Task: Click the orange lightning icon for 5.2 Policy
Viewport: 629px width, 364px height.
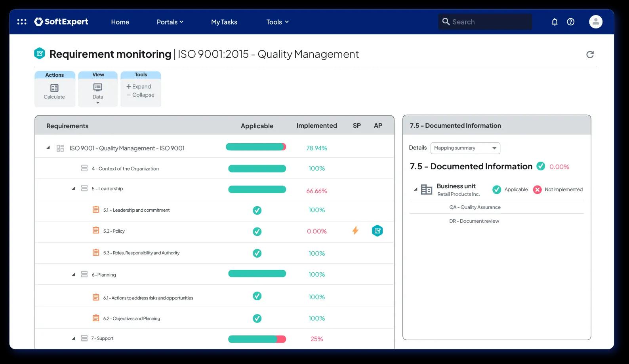Action: tap(355, 230)
